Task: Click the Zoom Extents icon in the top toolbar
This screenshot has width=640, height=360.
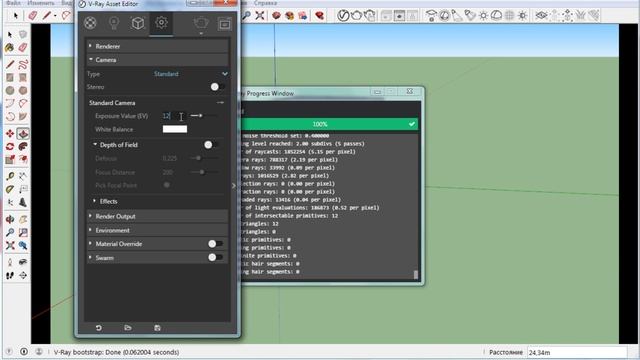Action: coord(260,16)
